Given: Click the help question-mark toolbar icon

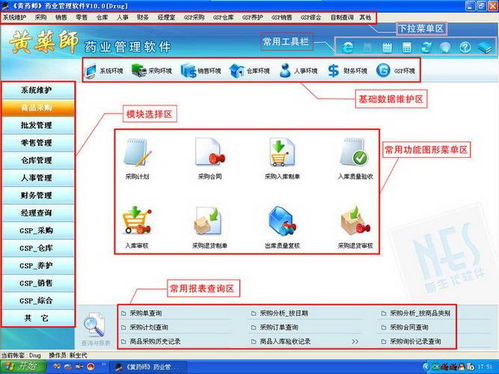Looking at the screenshot, I should [x=465, y=47].
